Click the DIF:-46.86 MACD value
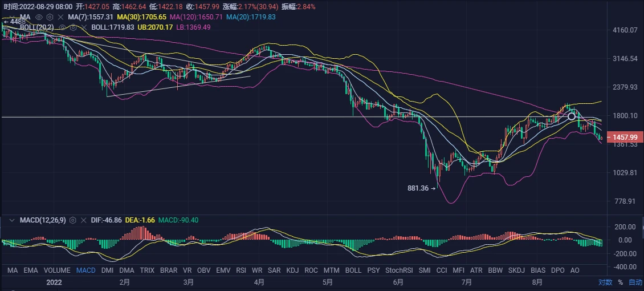The image size is (644, 291). coord(107,220)
